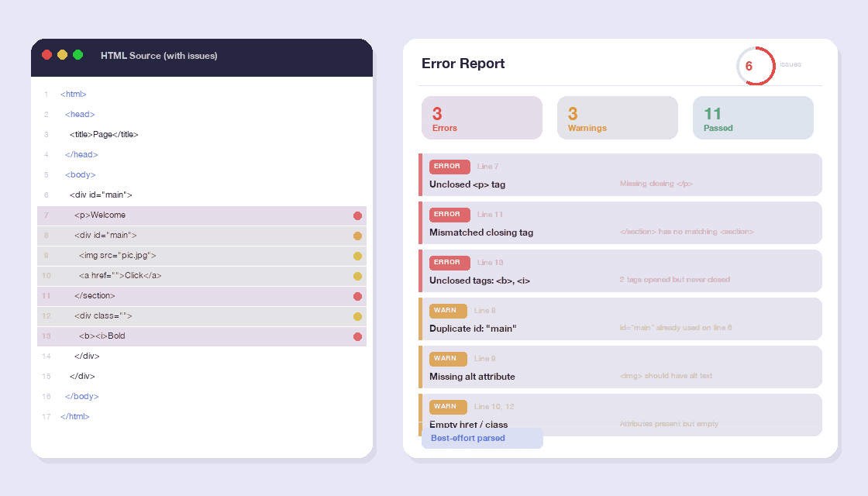868x496 pixels.
Task: Click the yellow marker dot on line 12
Action: (357, 317)
